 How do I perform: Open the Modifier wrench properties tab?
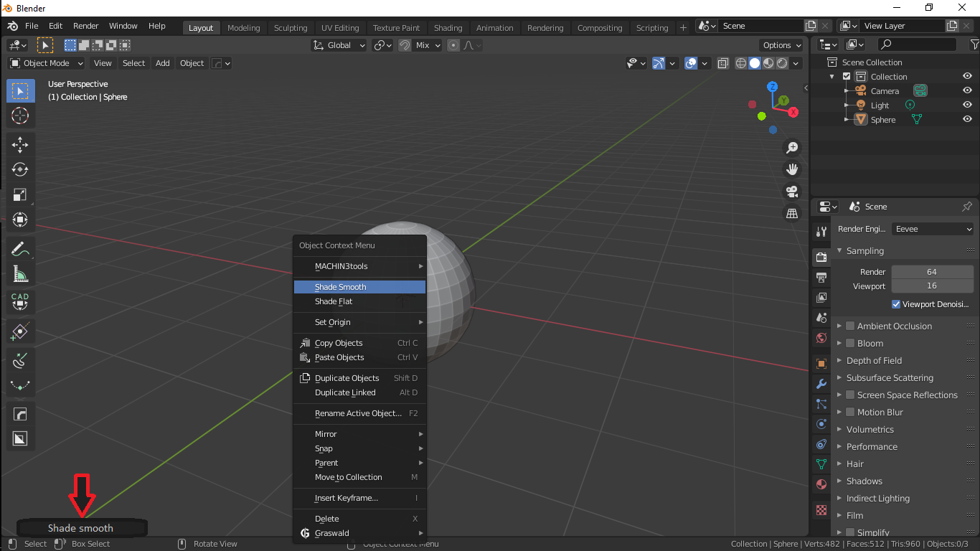click(x=821, y=384)
